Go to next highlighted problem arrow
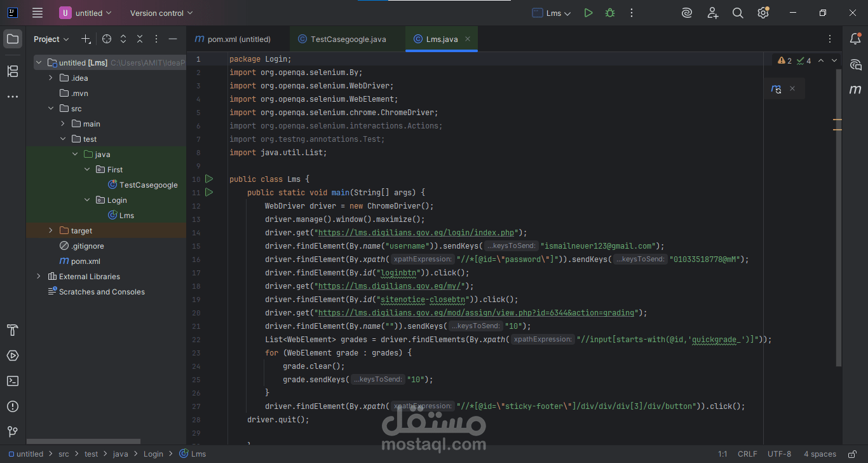 (x=835, y=61)
